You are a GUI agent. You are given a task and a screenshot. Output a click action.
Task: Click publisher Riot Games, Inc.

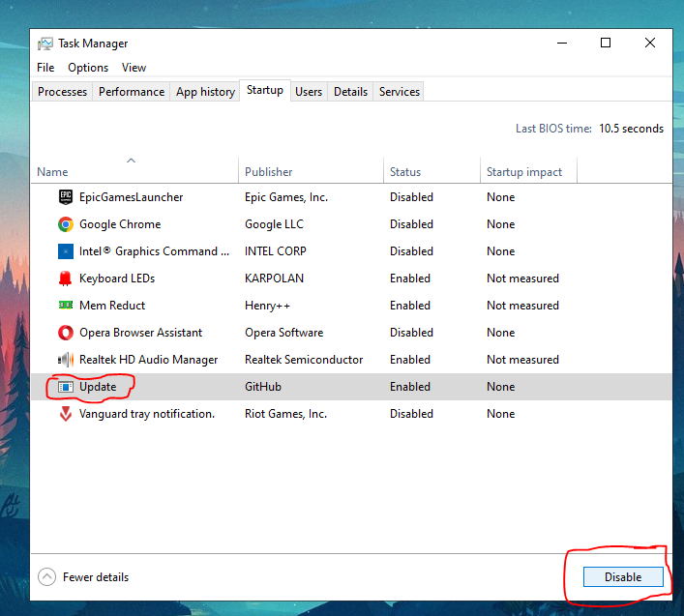[285, 414]
